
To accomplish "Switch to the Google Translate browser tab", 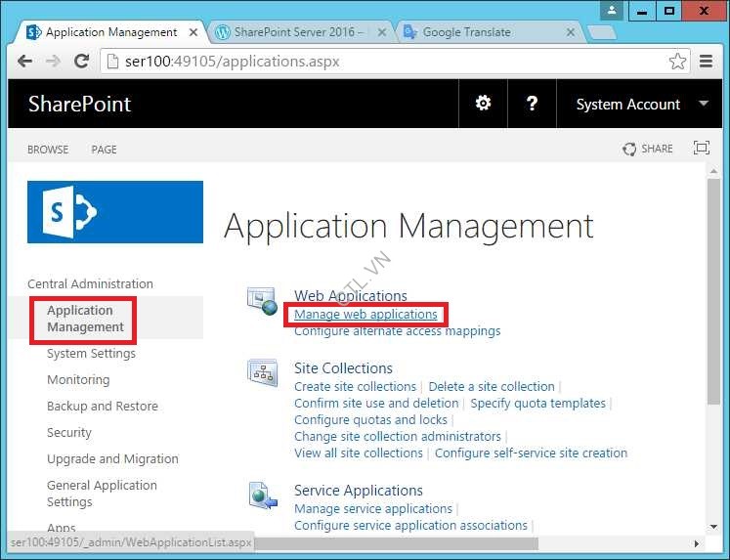I will click(484, 32).
